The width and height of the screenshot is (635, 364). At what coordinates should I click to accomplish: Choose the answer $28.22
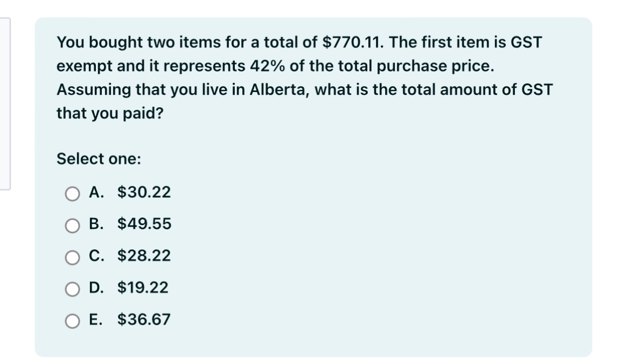[x=143, y=256]
